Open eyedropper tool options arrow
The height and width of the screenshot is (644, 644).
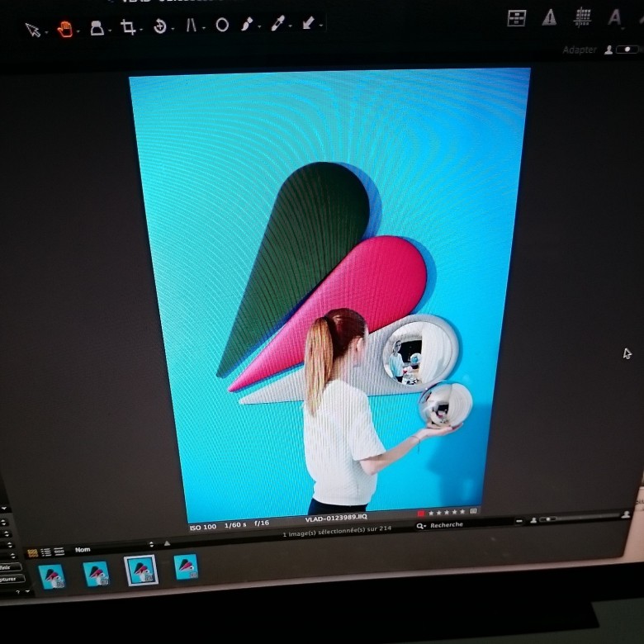pyautogui.click(x=291, y=26)
